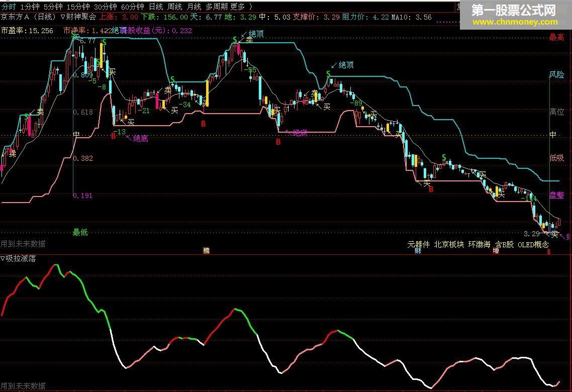Click the red $ marker icon
The height and width of the screenshot is (392, 572).
pos(549,251)
